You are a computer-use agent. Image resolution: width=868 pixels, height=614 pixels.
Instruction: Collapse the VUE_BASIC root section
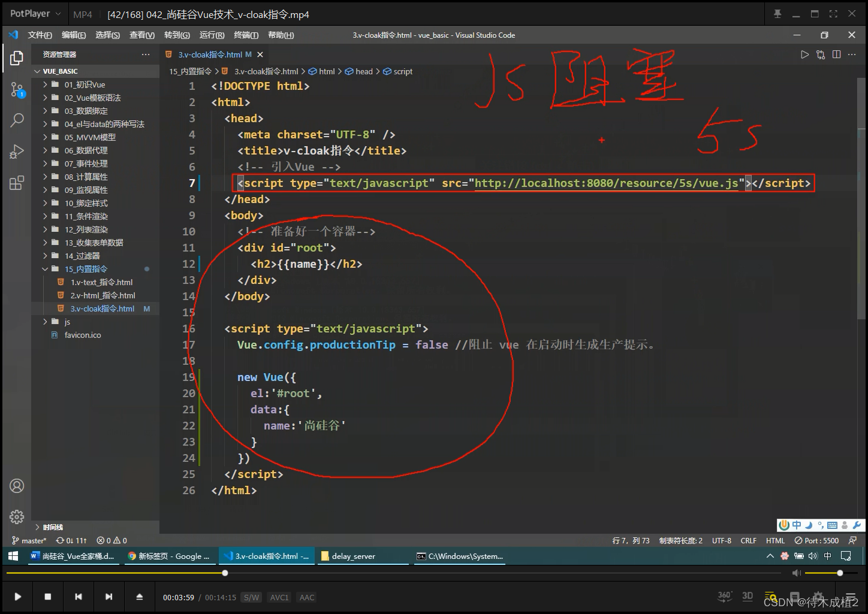[96, 71]
